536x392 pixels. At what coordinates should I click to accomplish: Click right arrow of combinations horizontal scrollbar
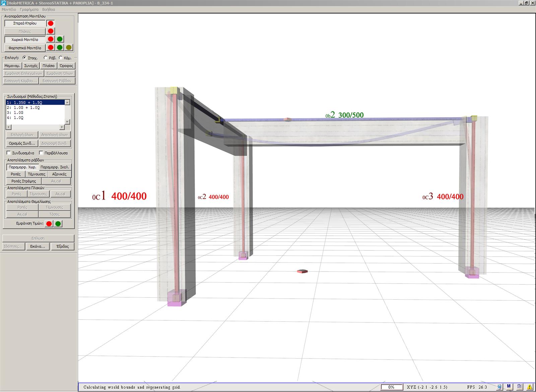click(62, 127)
